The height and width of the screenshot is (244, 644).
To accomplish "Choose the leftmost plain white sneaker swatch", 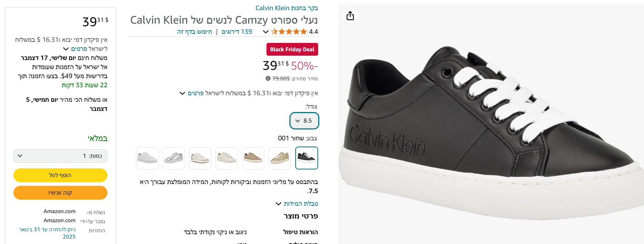I will pos(147,158).
